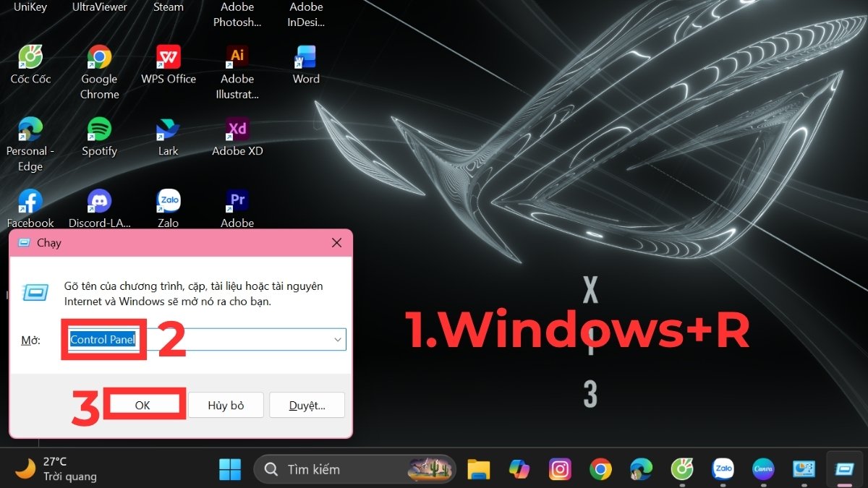
Task: Select the Spotify desktop shortcut
Action: 99,137
